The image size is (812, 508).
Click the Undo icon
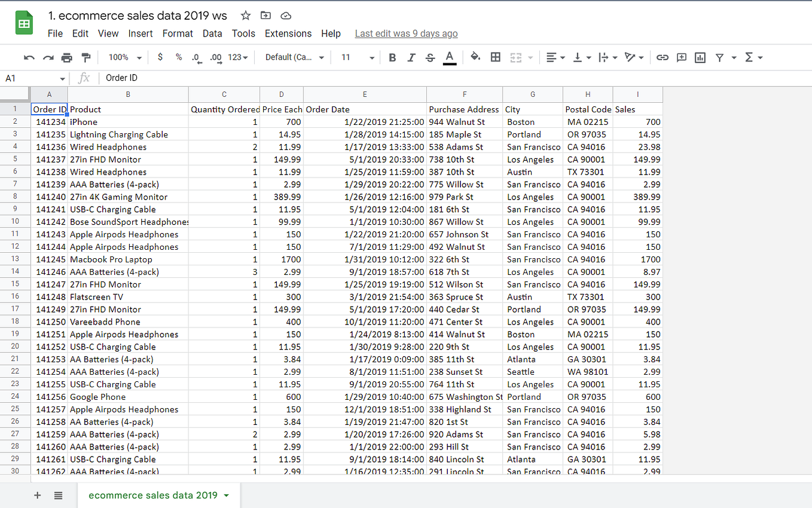point(29,57)
